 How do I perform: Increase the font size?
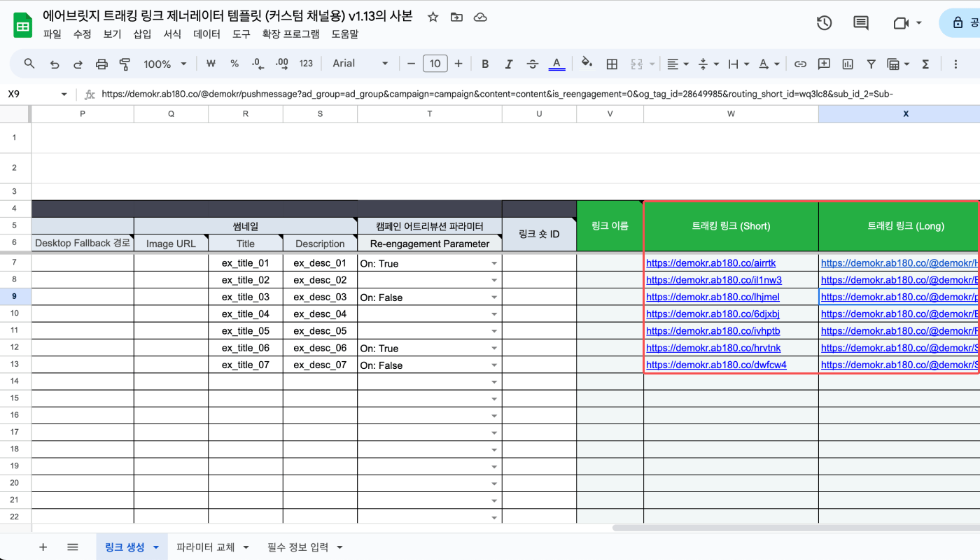pyautogui.click(x=458, y=64)
